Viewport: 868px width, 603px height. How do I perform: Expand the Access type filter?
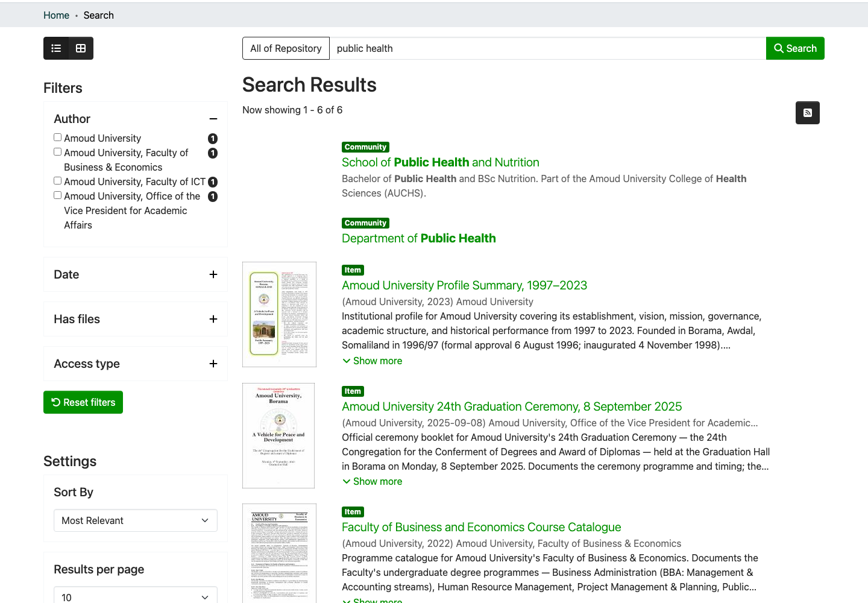[x=213, y=364]
